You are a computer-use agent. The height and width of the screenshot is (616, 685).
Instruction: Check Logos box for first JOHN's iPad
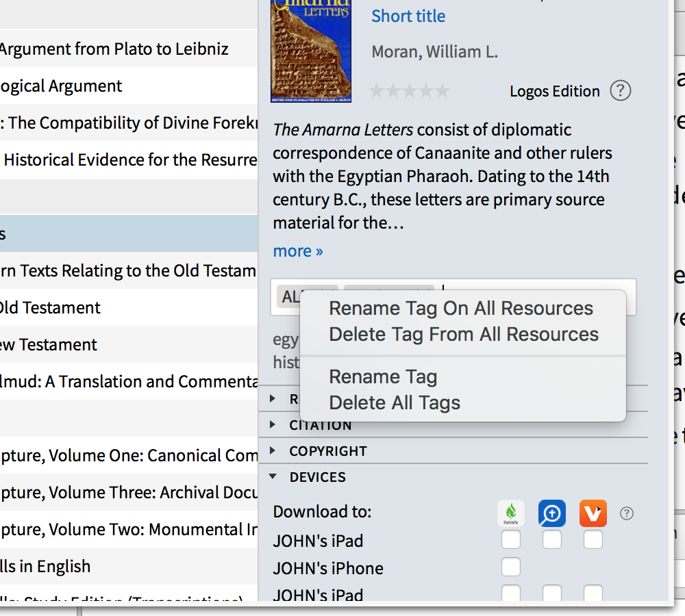551,539
